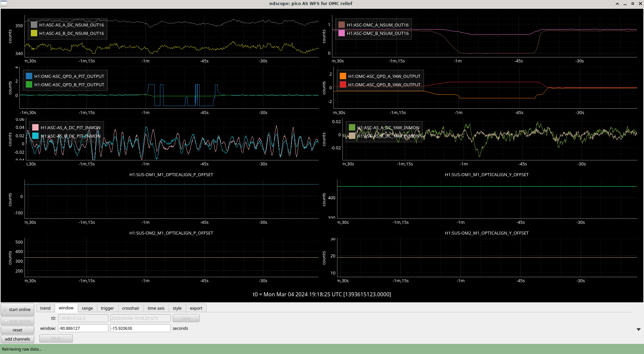Click the cyan AS_B_DC_PIT_INMON legend marker
This screenshot has width=644, height=354.
click(36, 136)
